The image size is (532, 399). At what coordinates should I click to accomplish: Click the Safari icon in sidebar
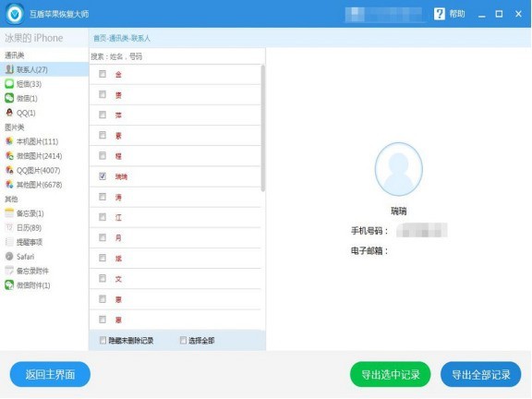pos(9,256)
